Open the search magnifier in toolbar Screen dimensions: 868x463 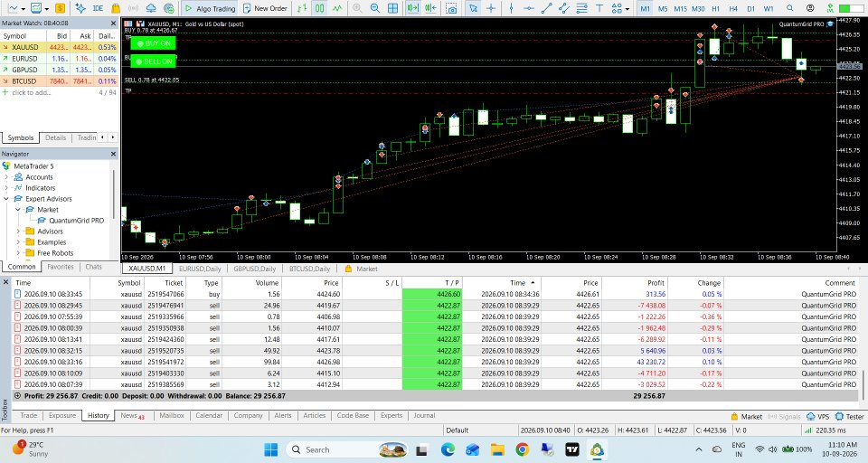coord(790,8)
